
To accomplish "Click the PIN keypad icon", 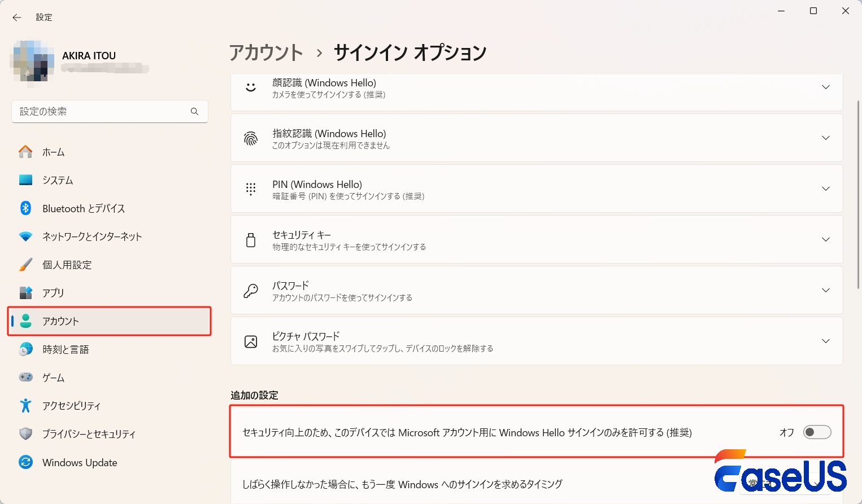I will point(251,189).
